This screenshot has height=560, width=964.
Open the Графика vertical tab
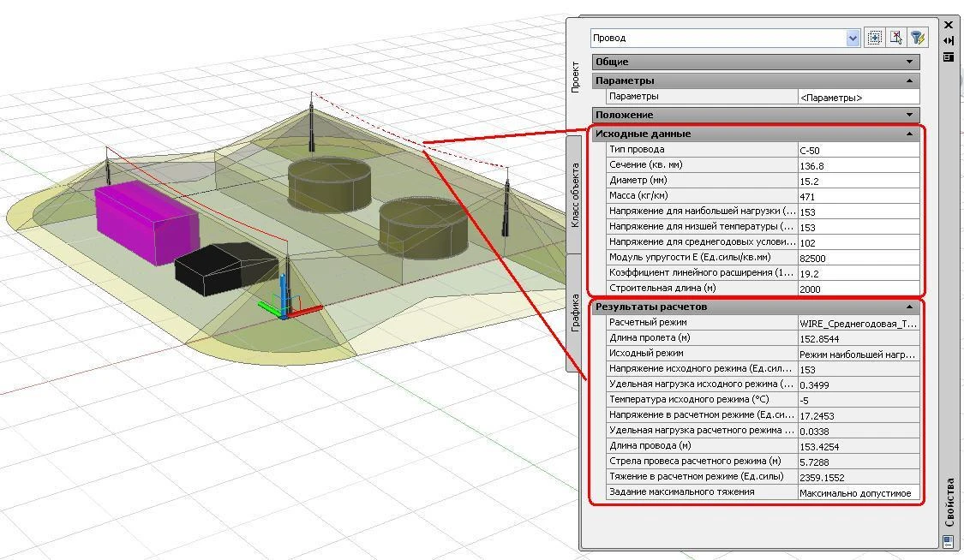576,313
